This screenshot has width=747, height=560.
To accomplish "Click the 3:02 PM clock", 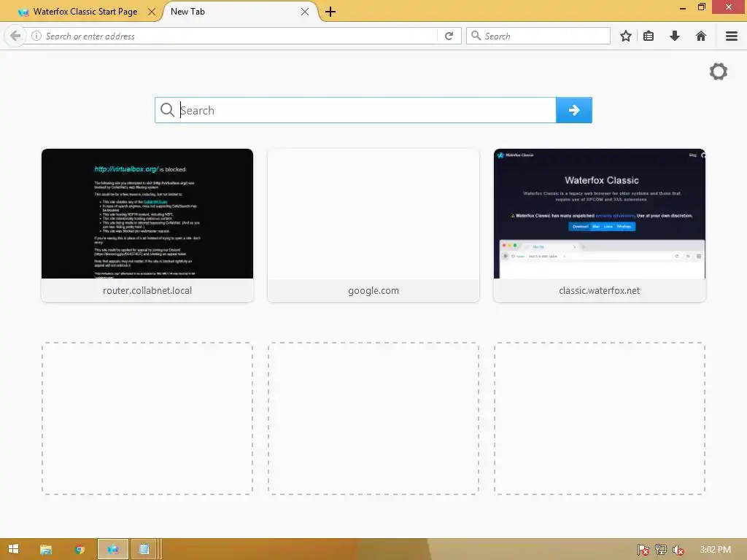I will [715, 550].
